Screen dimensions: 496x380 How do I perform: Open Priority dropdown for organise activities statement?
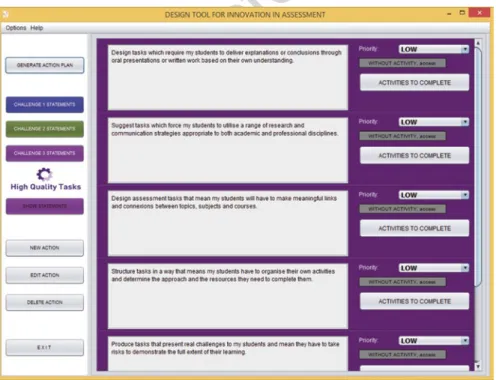(434, 268)
